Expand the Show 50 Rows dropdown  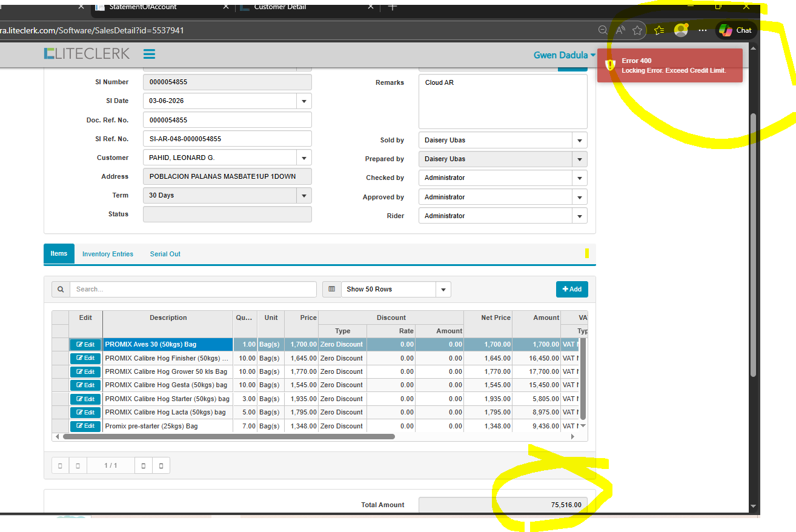443,289
